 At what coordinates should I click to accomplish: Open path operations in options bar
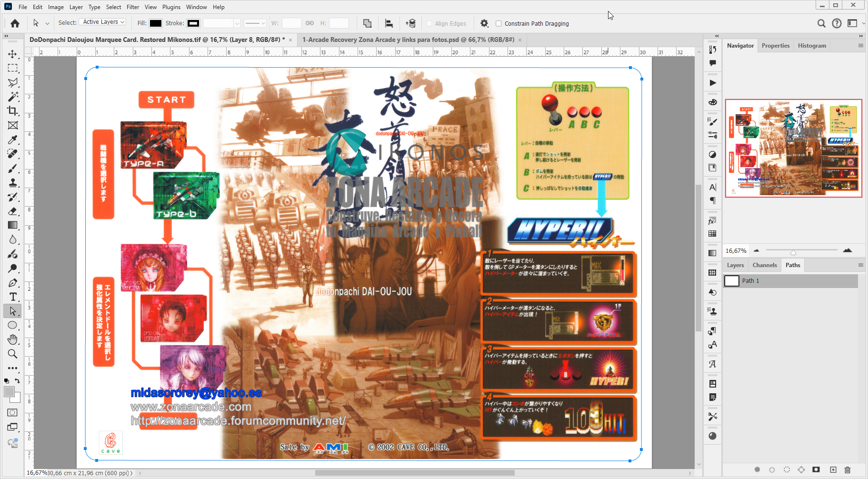367,23
